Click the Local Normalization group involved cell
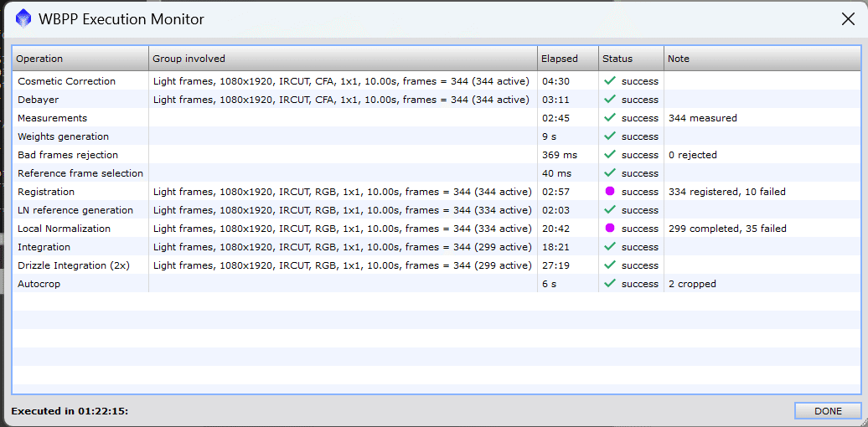 coord(343,229)
